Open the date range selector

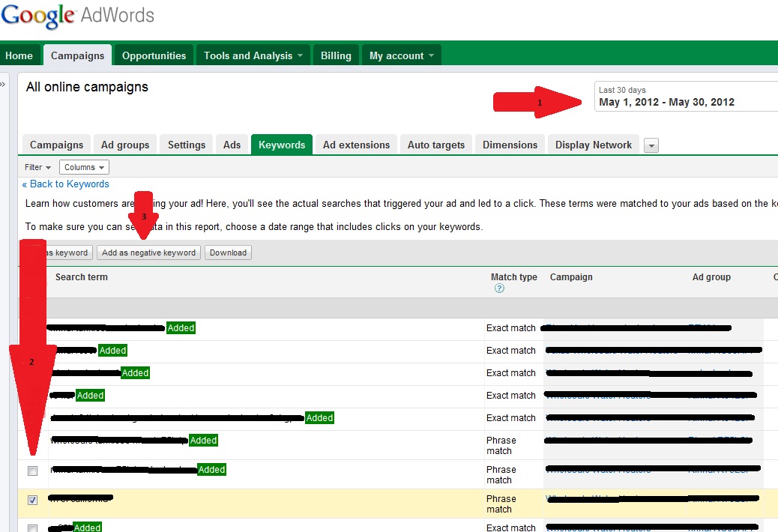tap(687, 96)
